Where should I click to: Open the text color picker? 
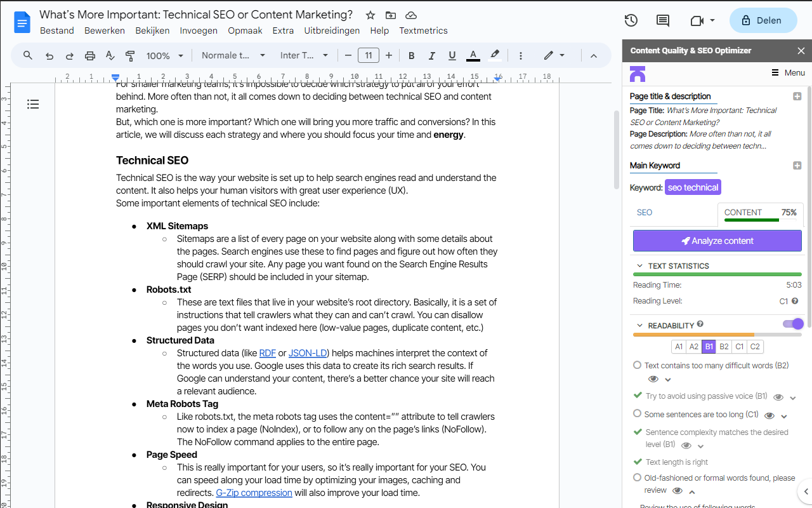pyautogui.click(x=473, y=56)
